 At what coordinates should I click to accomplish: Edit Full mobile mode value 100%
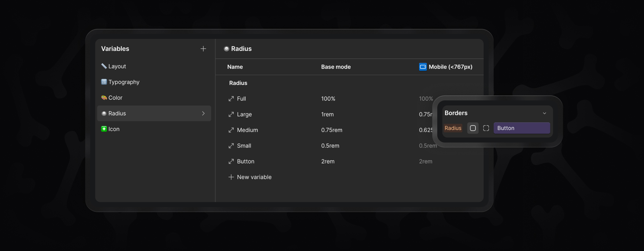(x=426, y=99)
